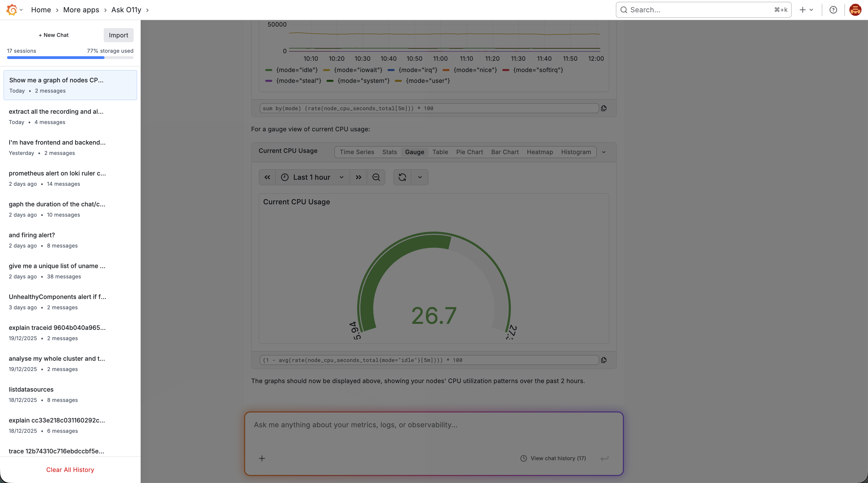Refresh the Current CPU Usage panel
Screen dimensions: 868x483
click(402, 177)
